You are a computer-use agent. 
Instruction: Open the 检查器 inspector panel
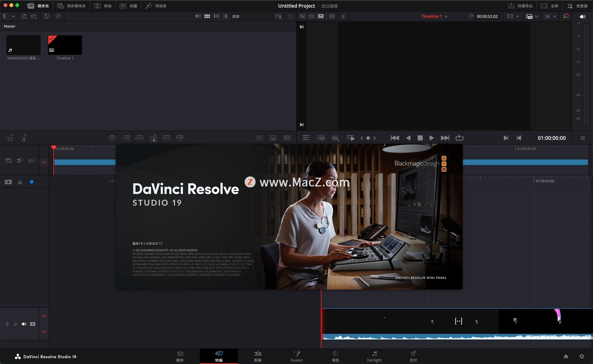pos(577,6)
